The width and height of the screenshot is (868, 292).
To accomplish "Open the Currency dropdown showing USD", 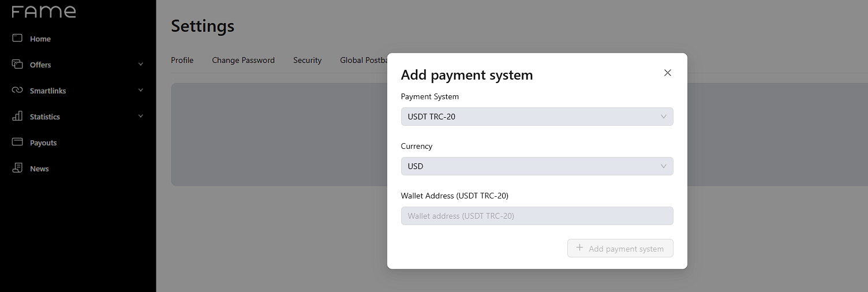I will click(537, 166).
